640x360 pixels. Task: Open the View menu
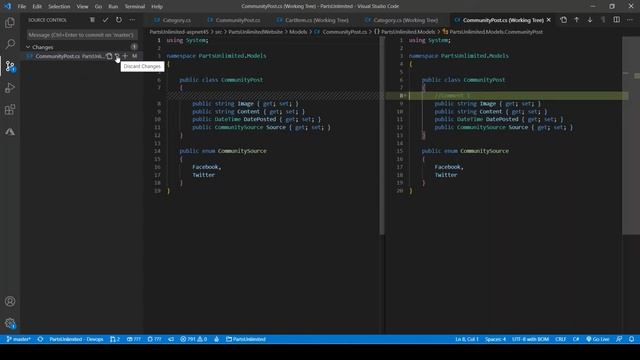coord(82,7)
